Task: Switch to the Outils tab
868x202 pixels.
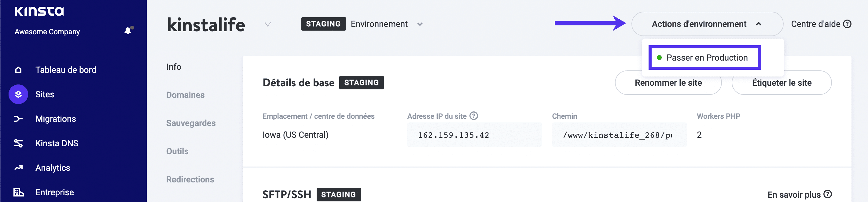Action: click(177, 151)
